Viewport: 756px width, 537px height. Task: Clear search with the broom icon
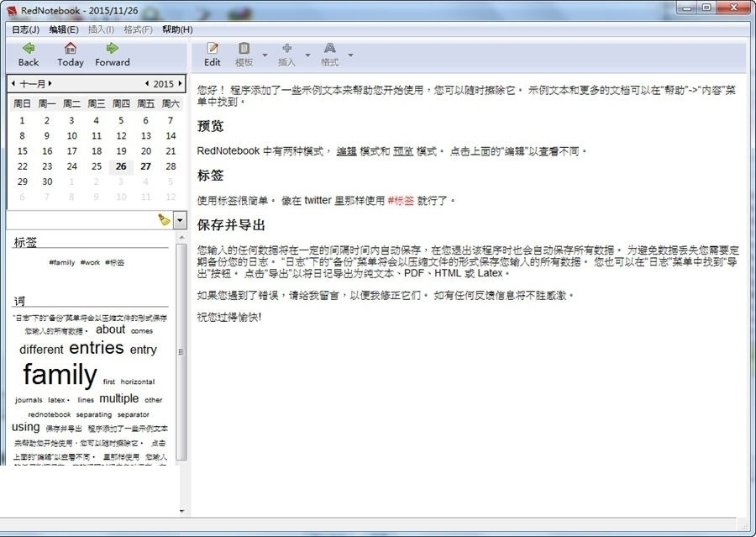coord(164,220)
